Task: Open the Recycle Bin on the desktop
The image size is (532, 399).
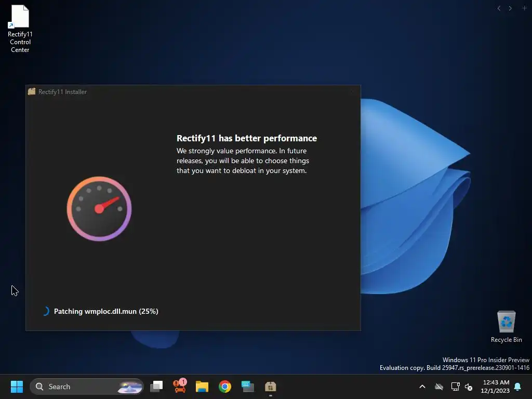Action: click(x=506, y=326)
